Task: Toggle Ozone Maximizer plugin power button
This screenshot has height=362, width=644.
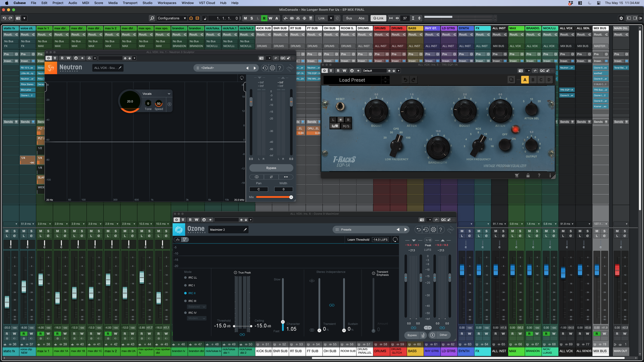Action: [176, 220]
